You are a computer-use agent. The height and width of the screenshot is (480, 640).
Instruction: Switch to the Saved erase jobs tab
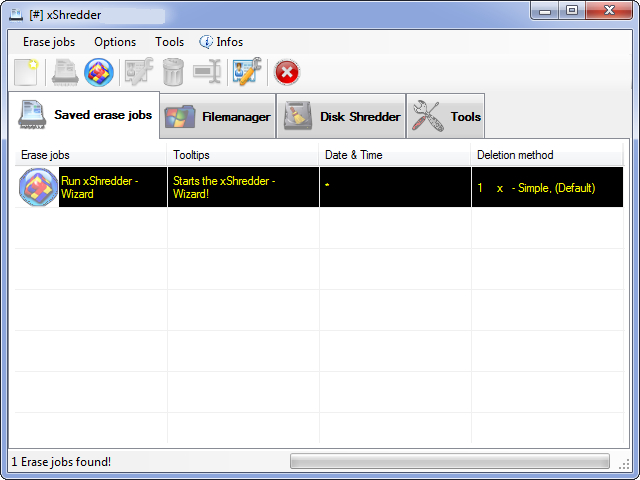click(x=84, y=115)
